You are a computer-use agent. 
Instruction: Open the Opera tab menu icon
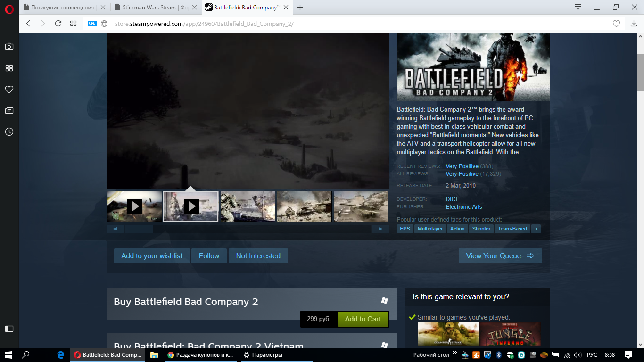pyautogui.click(x=578, y=7)
